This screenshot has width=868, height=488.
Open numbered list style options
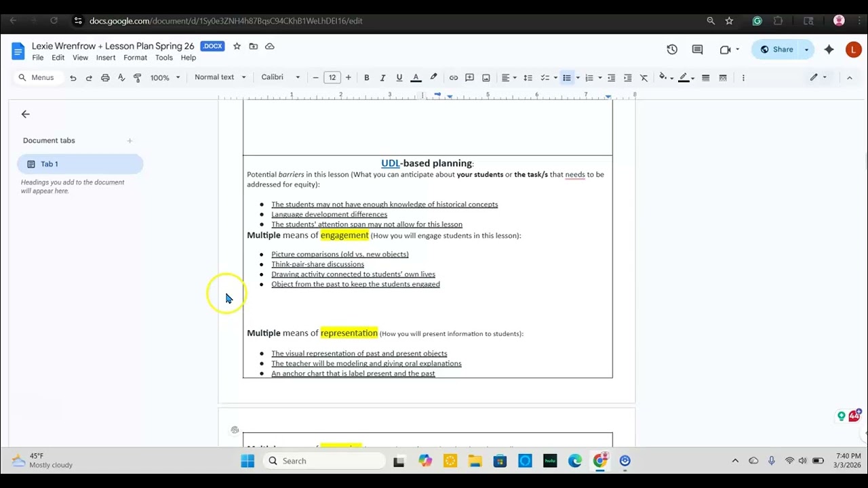coord(599,78)
